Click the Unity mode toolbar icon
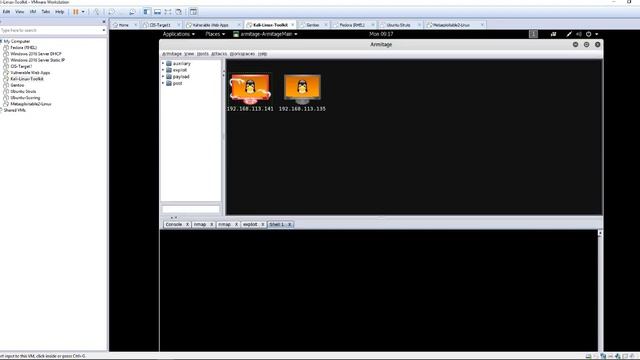This screenshot has height=360, width=640. (x=179, y=12)
